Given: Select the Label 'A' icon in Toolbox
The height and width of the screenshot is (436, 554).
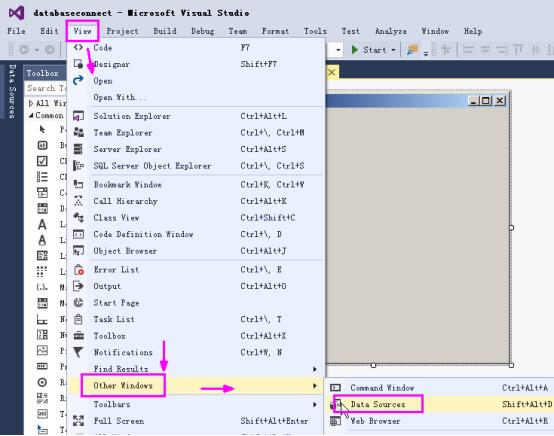Looking at the screenshot, I should (x=42, y=224).
